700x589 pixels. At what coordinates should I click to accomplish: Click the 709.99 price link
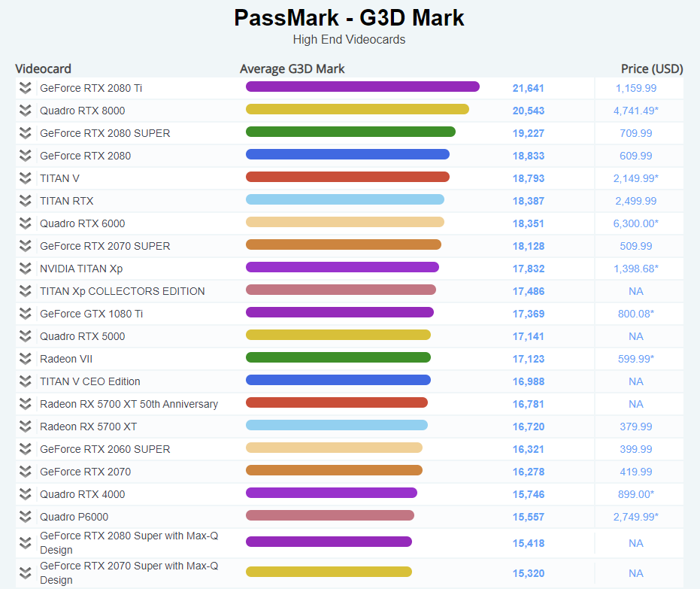pos(636,133)
